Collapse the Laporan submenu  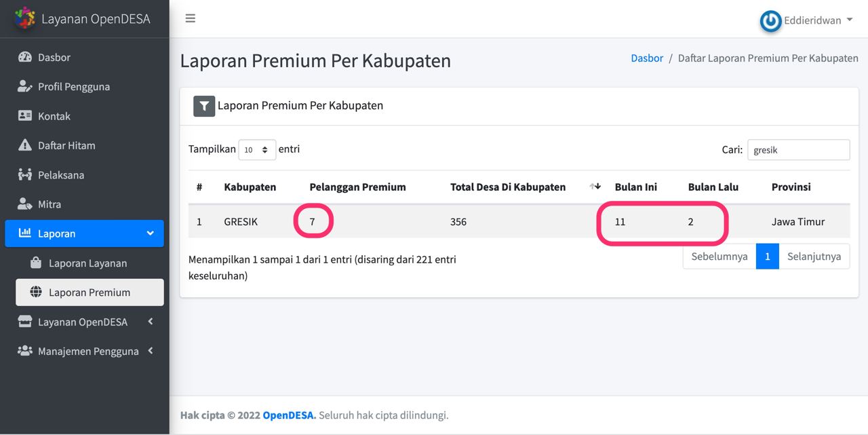151,233
